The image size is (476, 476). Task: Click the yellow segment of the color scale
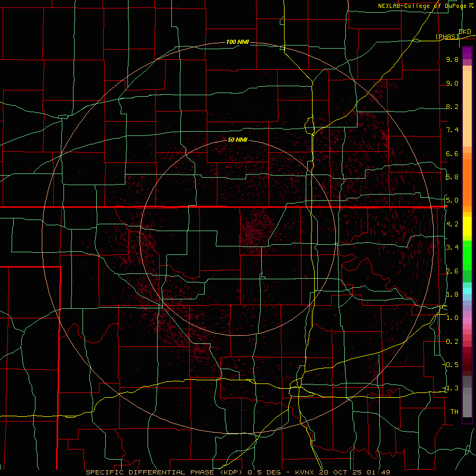point(467,226)
